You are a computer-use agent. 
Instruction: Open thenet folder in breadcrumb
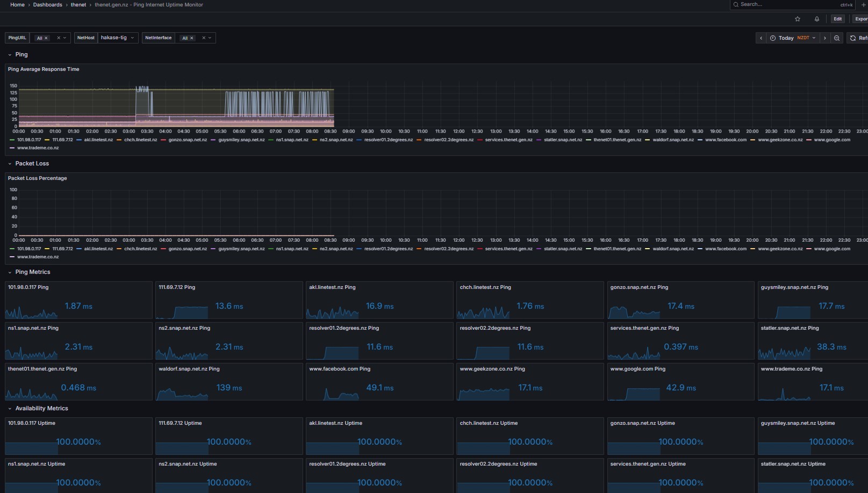(x=78, y=5)
